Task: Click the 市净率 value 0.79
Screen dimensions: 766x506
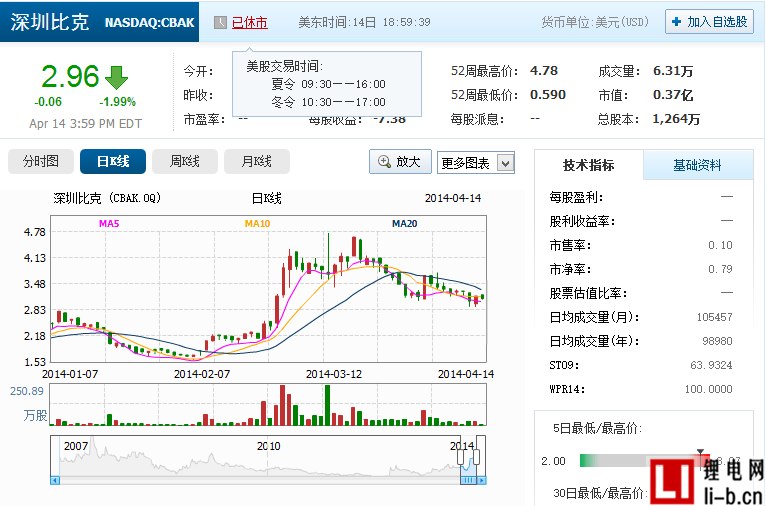Action: pyautogui.click(x=720, y=269)
